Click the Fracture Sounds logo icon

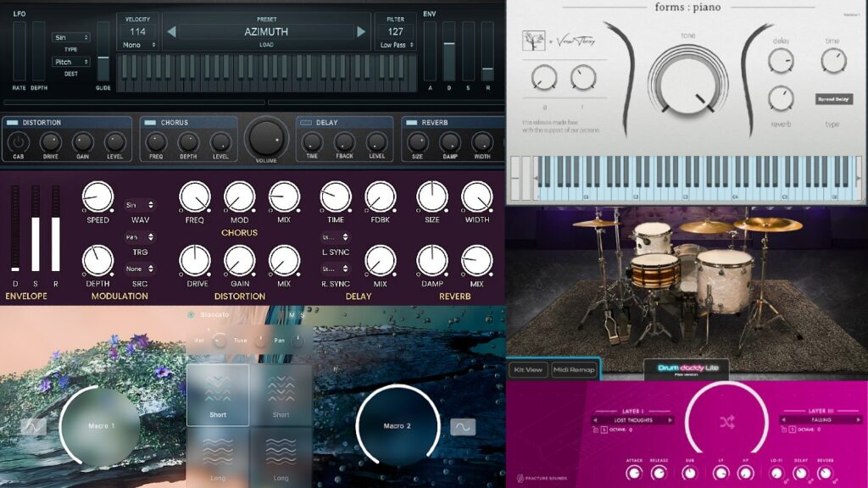click(519, 477)
